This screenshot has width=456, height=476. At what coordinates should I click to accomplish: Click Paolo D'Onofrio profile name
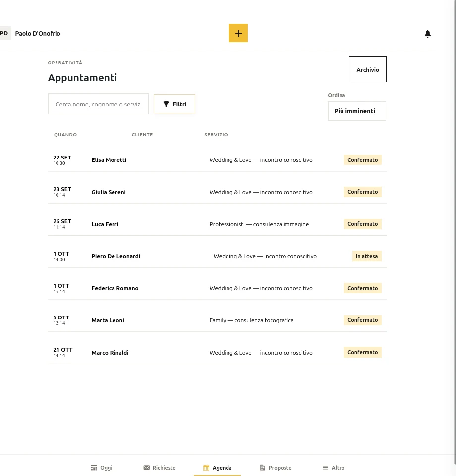pos(38,33)
